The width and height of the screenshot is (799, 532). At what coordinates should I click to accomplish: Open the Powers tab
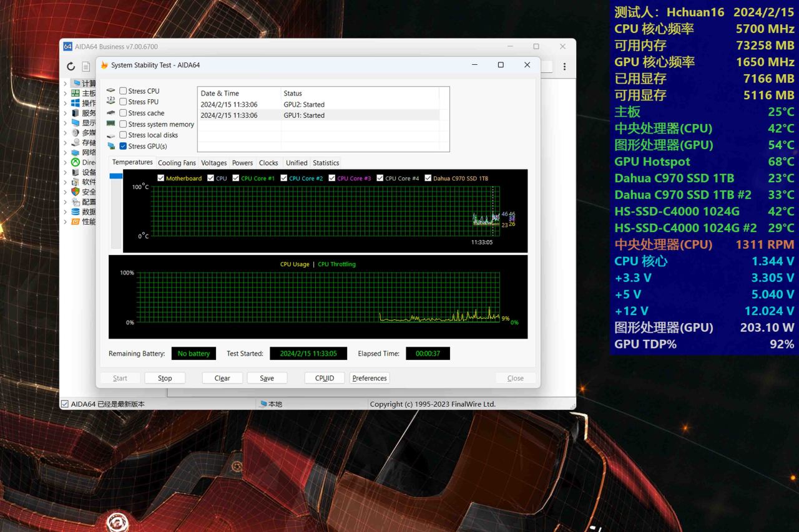pos(243,163)
